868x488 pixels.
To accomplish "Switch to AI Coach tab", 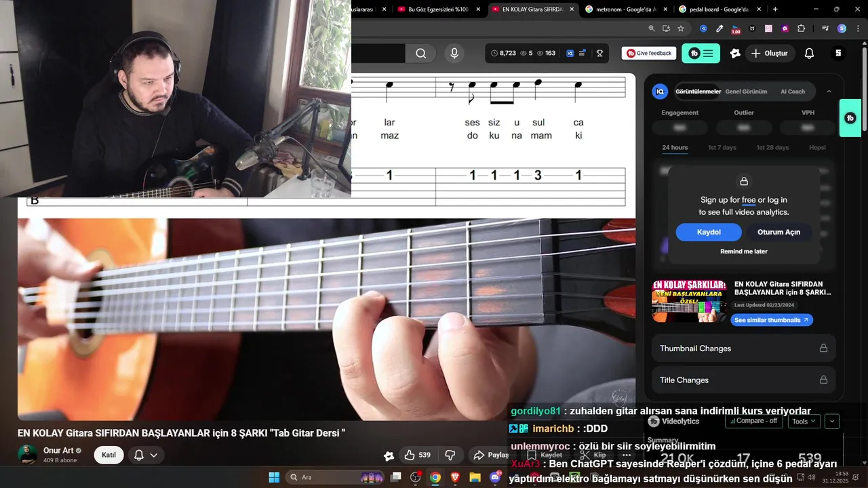I will pyautogui.click(x=793, y=91).
